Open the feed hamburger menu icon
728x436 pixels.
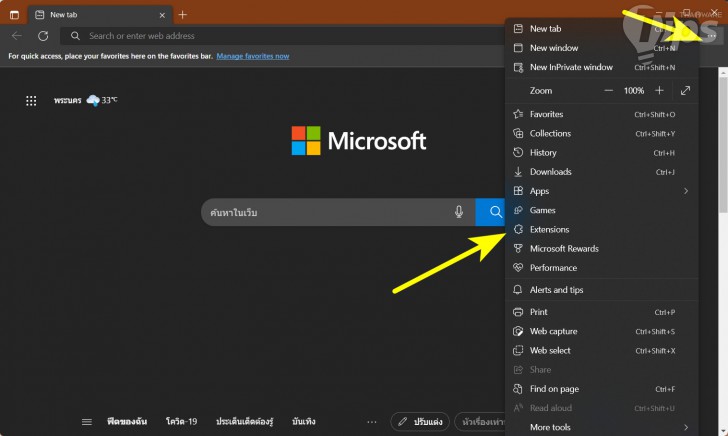[x=87, y=422]
